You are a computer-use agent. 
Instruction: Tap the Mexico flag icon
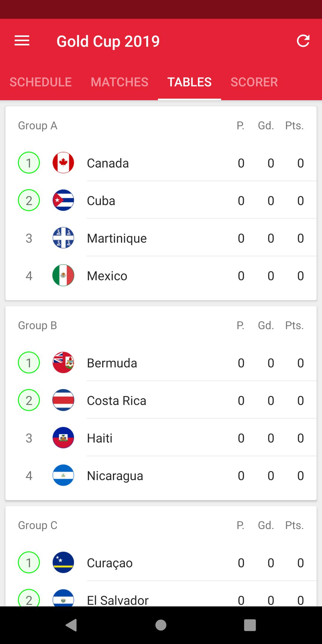coord(63,275)
